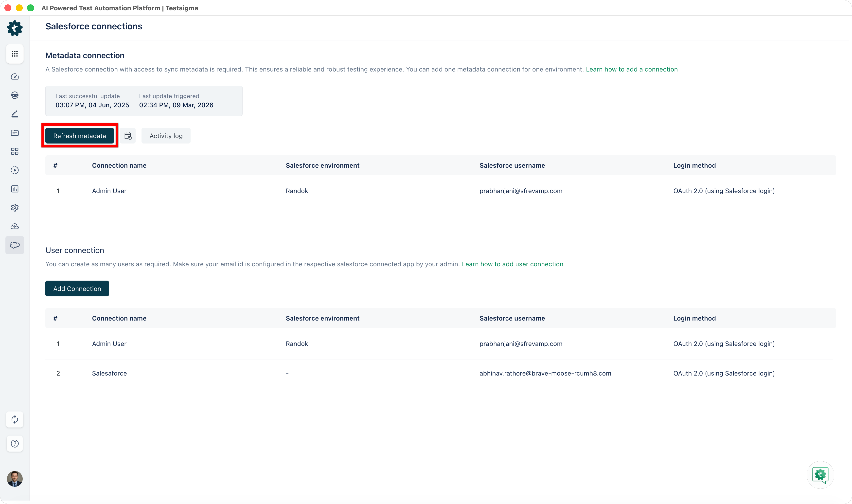Open the dashboard gauge icon
Viewport: 852px width, 504px height.
15,77
